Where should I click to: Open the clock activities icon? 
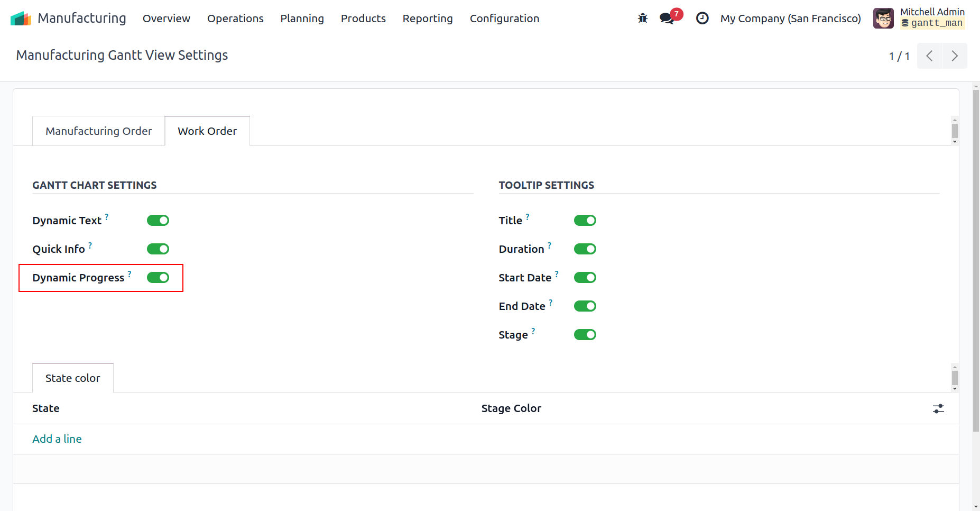tap(702, 19)
